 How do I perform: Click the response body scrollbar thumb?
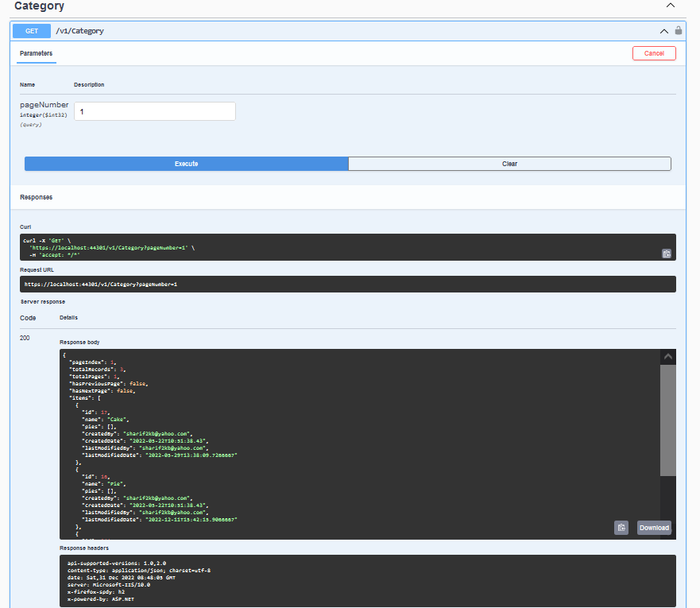668,421
